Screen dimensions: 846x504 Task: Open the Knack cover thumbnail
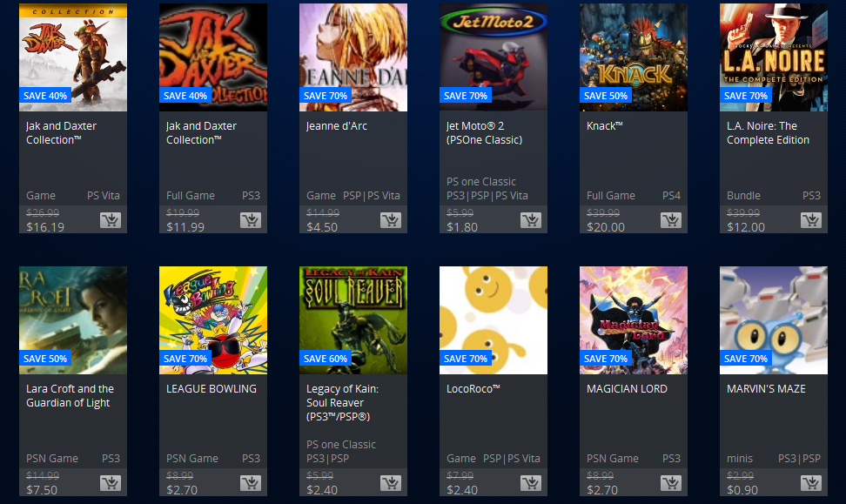634,57
